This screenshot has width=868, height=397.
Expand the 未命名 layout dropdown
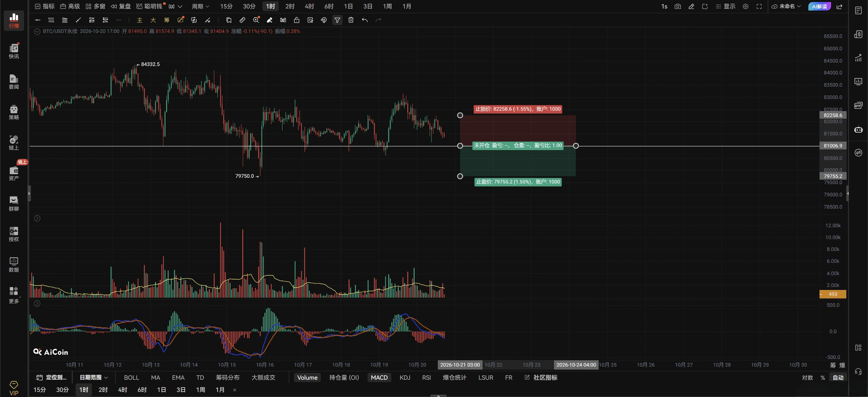coord(786,6)
